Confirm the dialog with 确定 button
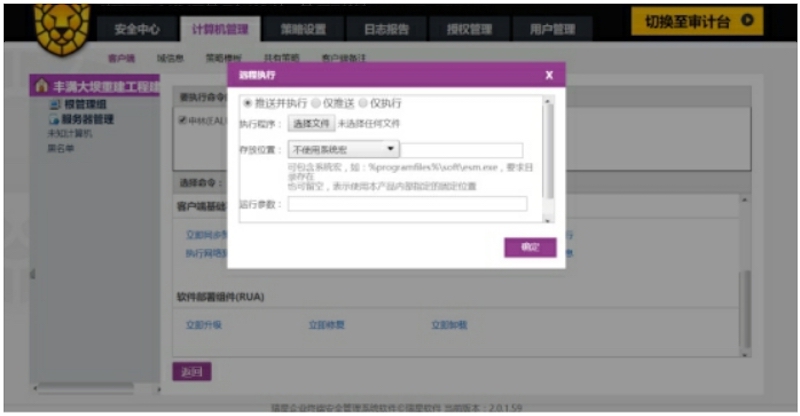The image size is (800, 416). click(x=530, y=247)
